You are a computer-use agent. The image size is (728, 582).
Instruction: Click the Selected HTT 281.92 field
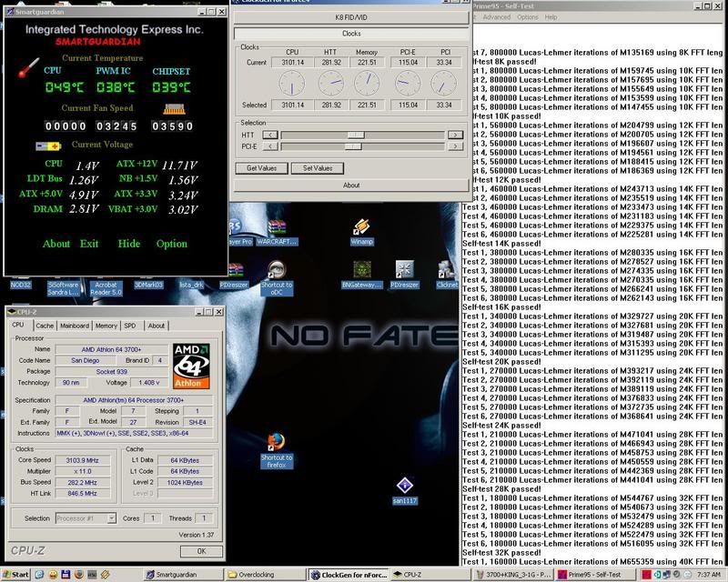click(331, 105)
